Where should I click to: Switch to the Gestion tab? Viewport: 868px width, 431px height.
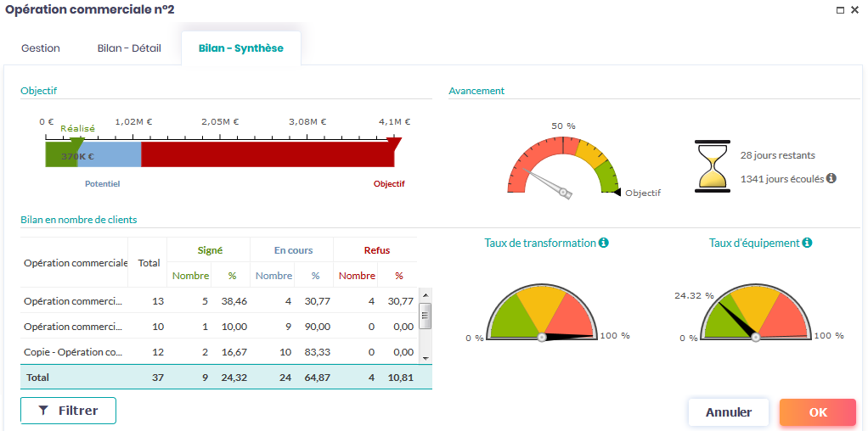coord(41,48)
